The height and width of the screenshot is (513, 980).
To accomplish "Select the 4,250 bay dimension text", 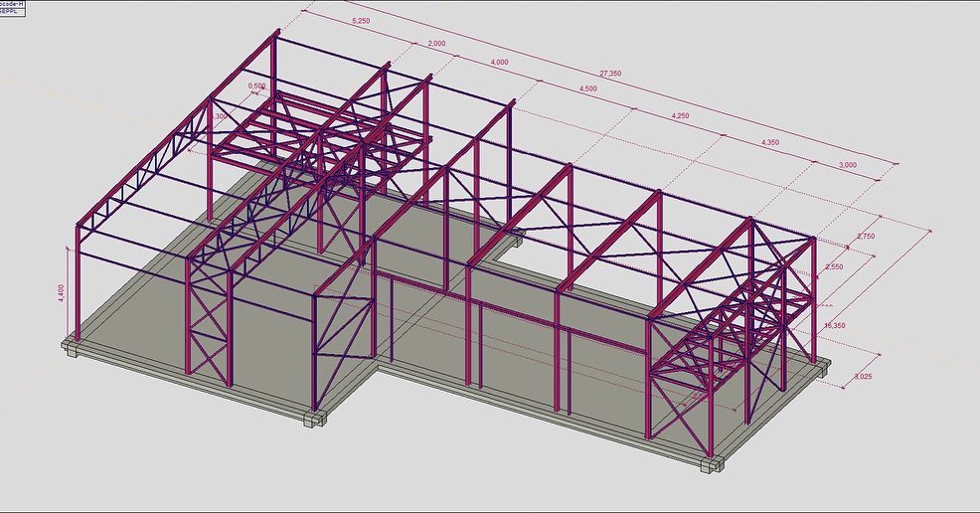I will [x=680, y=116].
